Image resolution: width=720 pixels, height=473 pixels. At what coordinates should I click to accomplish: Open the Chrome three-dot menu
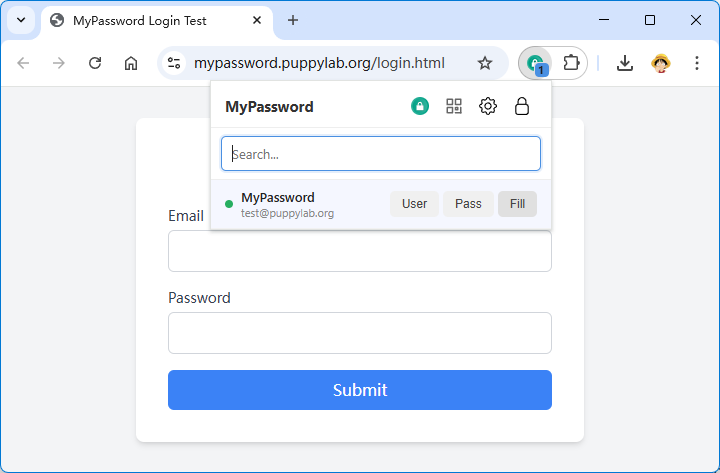[697, 63]
